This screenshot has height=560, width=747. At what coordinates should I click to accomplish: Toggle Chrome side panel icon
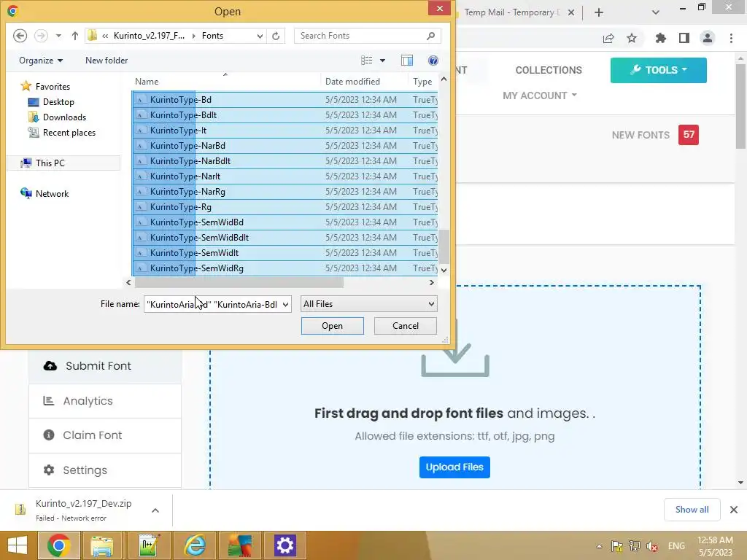[684, 38]
